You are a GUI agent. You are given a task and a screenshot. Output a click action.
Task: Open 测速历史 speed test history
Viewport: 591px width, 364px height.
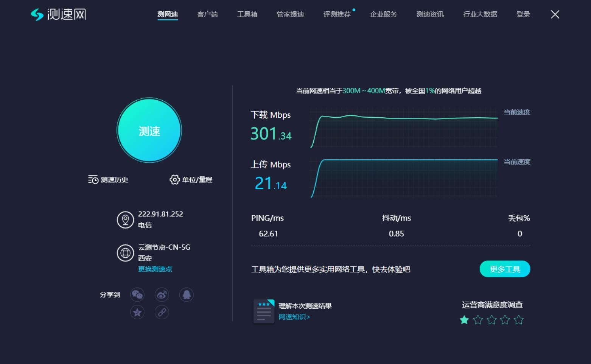click(x=108, y=180)
